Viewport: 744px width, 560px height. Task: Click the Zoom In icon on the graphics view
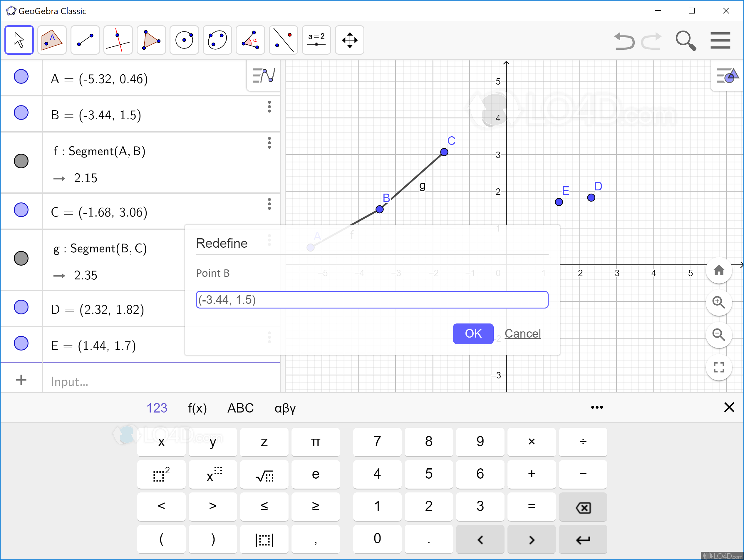point(719,303)
